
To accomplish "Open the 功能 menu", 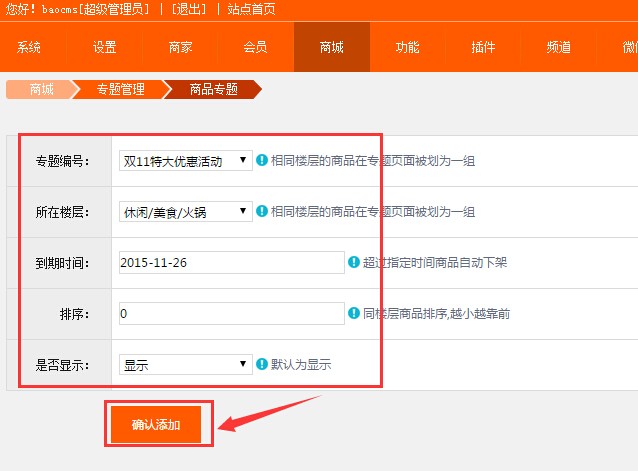I will click(x=407, y=47).
